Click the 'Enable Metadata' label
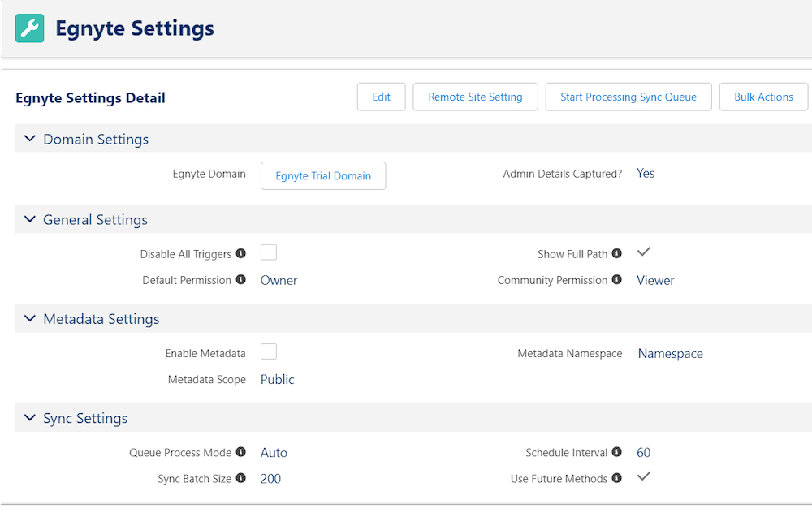This screenshot has height=513, width=812. click(205, 354)
